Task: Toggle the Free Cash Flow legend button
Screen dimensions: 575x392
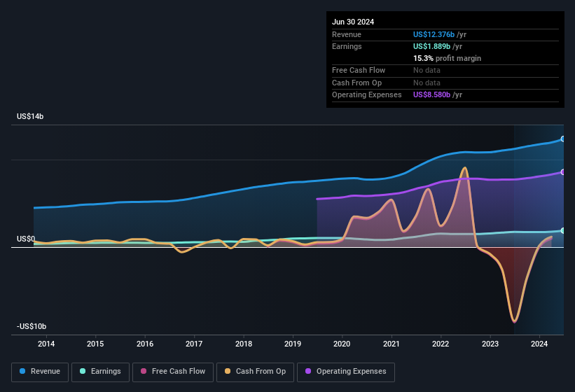Action: coord(173,372)
